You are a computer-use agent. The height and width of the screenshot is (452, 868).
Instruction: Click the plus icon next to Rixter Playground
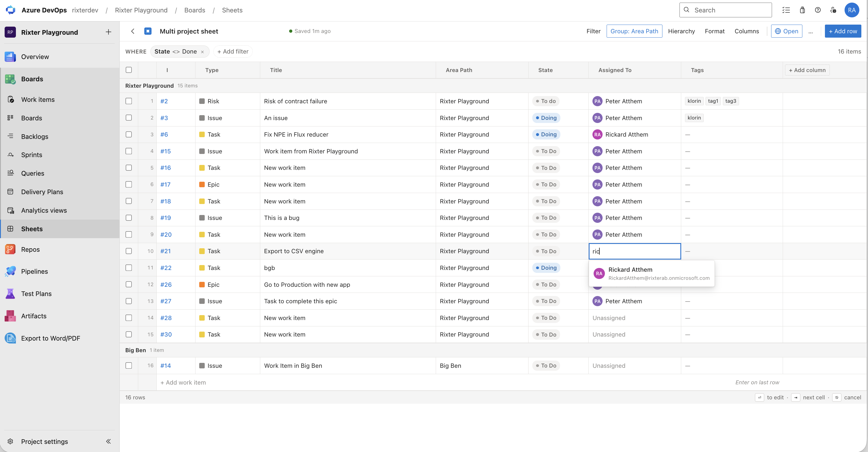[108, 32]
